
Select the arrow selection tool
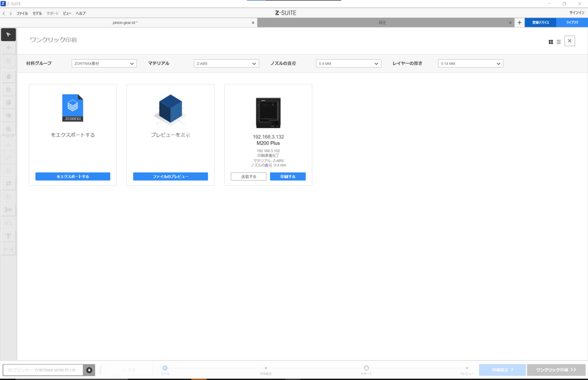[x=8, y=35]
